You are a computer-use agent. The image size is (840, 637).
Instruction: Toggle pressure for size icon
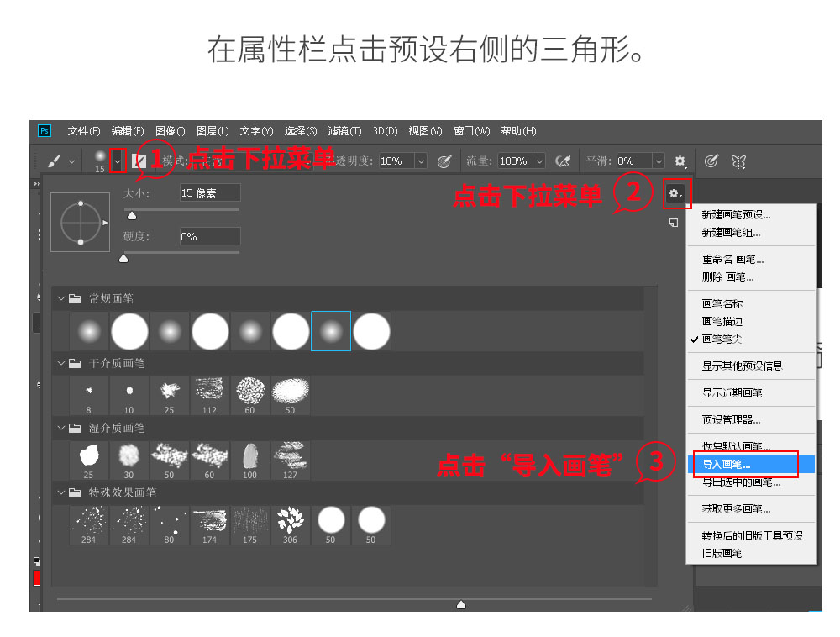711,161
